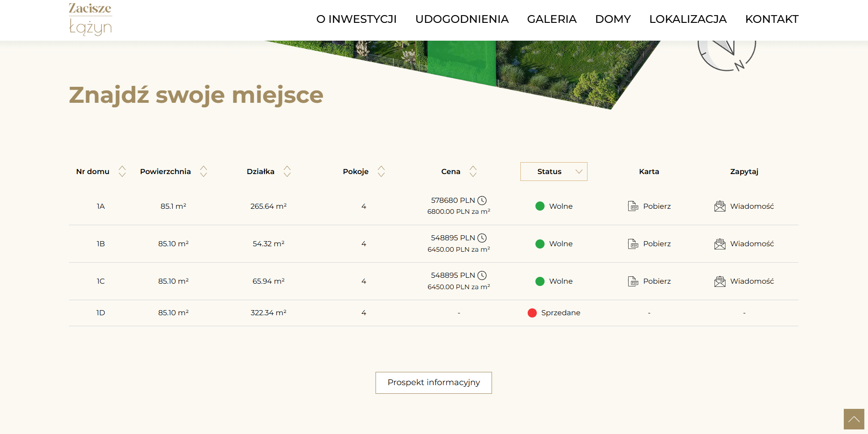868x434 pixels.
Task: Open the O INWESTYCJI menu item
Action: pos(356,19)
